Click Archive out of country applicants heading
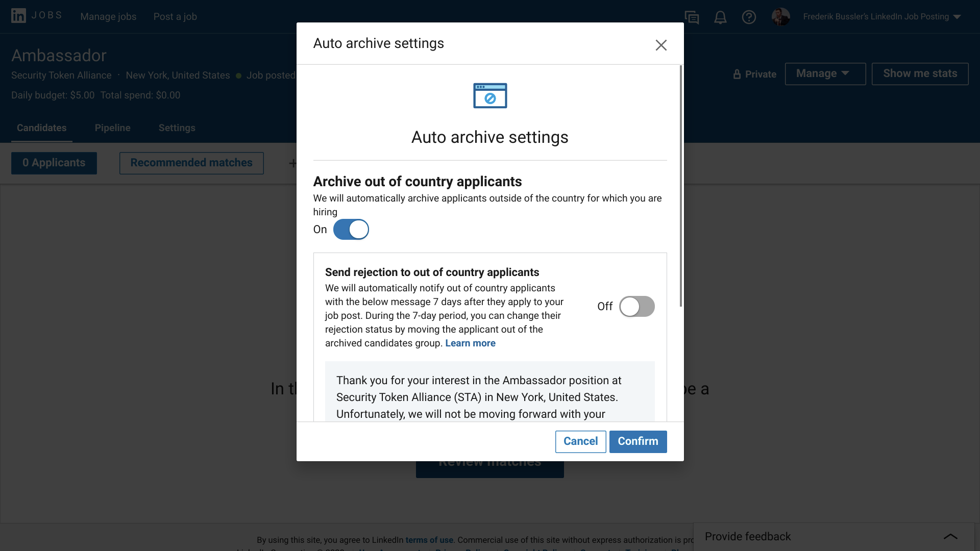 pos(418,182)
